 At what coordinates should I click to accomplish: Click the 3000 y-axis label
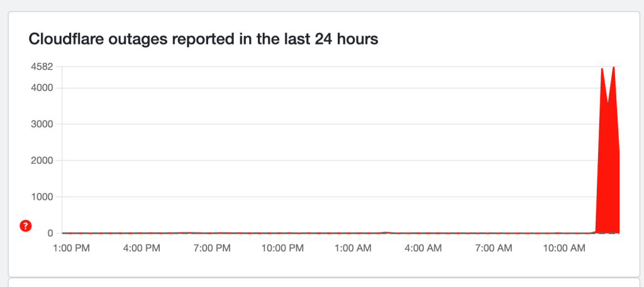[42, 124]
